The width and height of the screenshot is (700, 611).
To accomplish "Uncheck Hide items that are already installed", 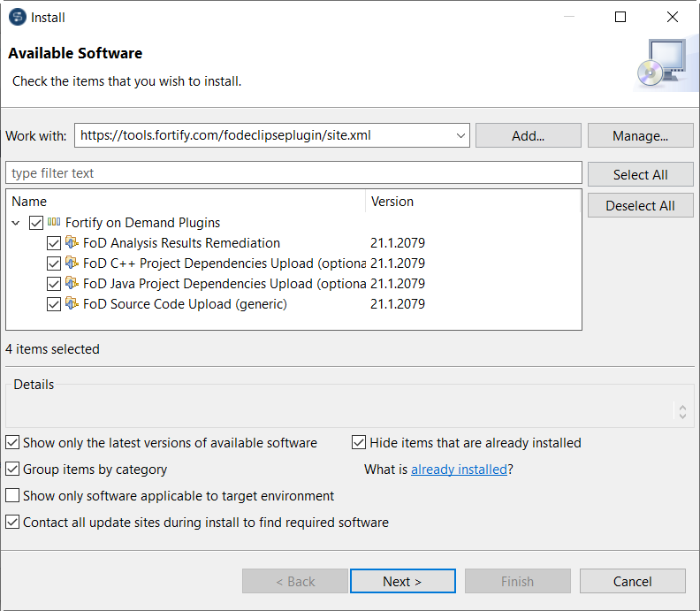I will pos(359,443).
